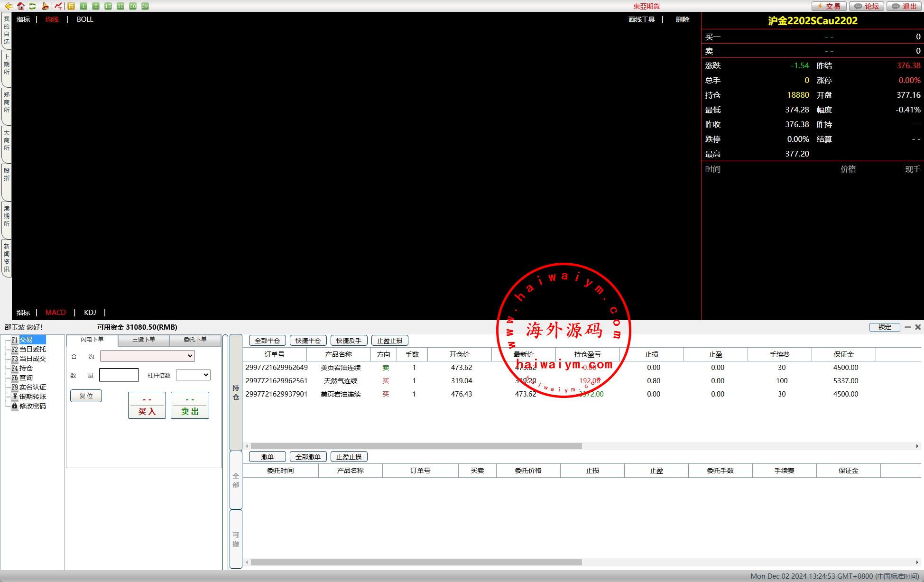Toggle the MACD indicator

click(x=55, y=313)
